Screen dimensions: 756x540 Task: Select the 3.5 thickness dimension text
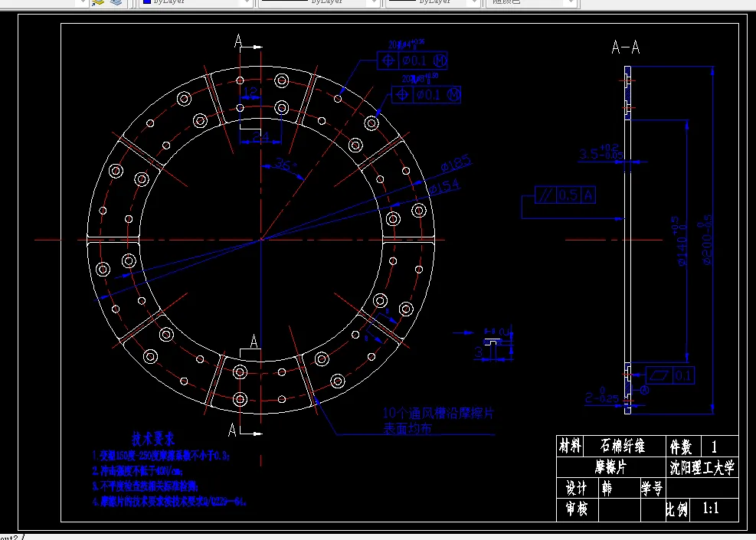[x=601, y=152]
